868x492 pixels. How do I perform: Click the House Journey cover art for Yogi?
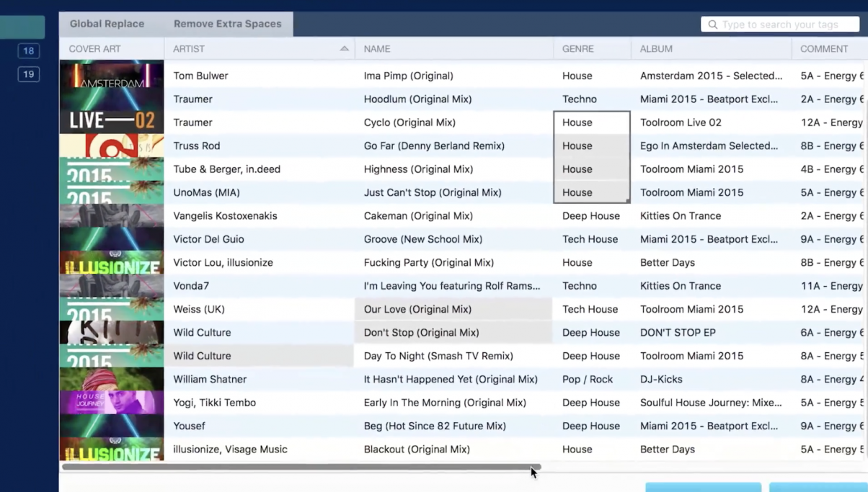pyautogui.click(x=112, y=402)
